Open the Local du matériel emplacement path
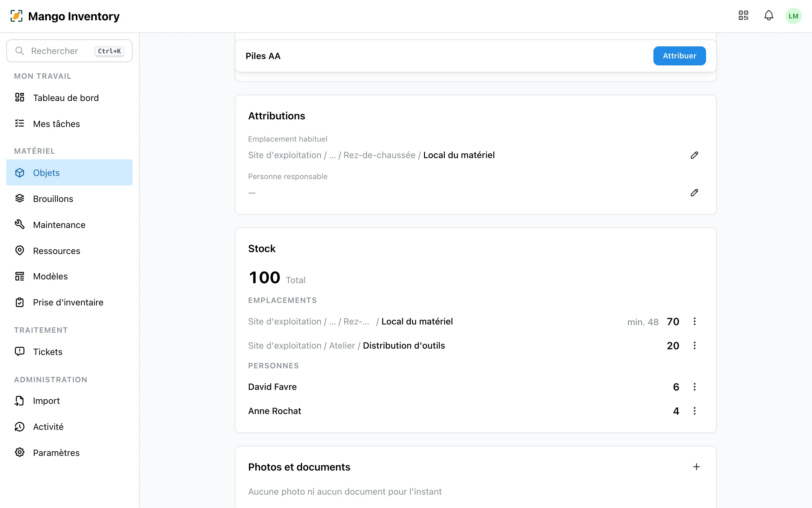The image size is (812, 508). 371,155
